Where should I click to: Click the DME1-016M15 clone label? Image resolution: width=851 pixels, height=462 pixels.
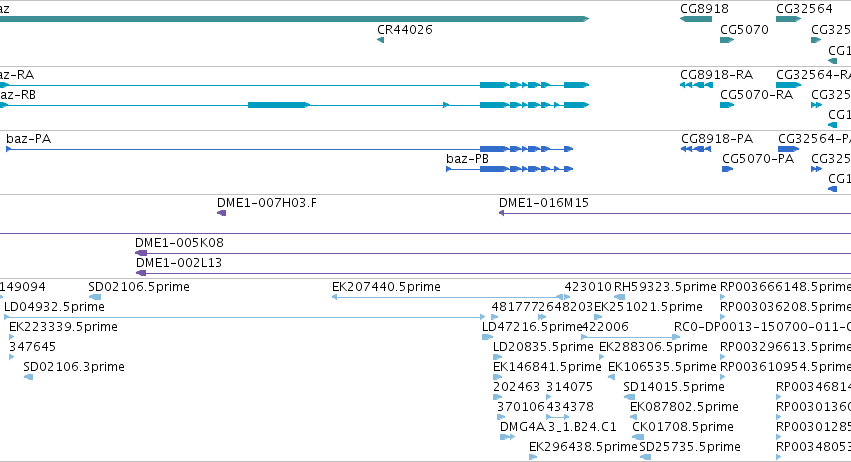tap(544, 202)
